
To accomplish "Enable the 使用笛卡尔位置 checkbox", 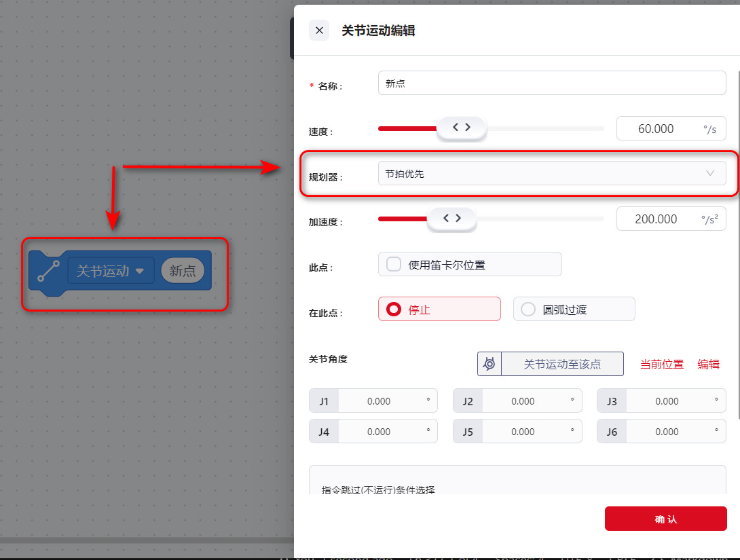I will [394, 265].
